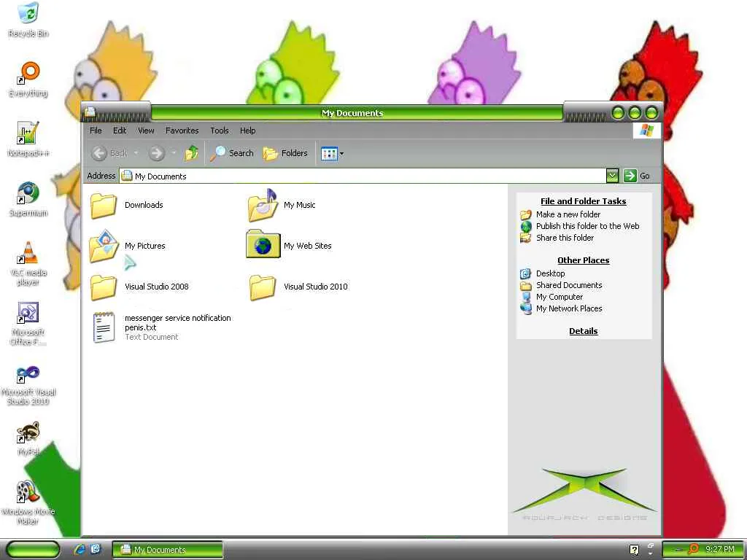This screenshot has height=560, width=747.
Task: Open the Tools menu
Action: [x=219, y=131]
